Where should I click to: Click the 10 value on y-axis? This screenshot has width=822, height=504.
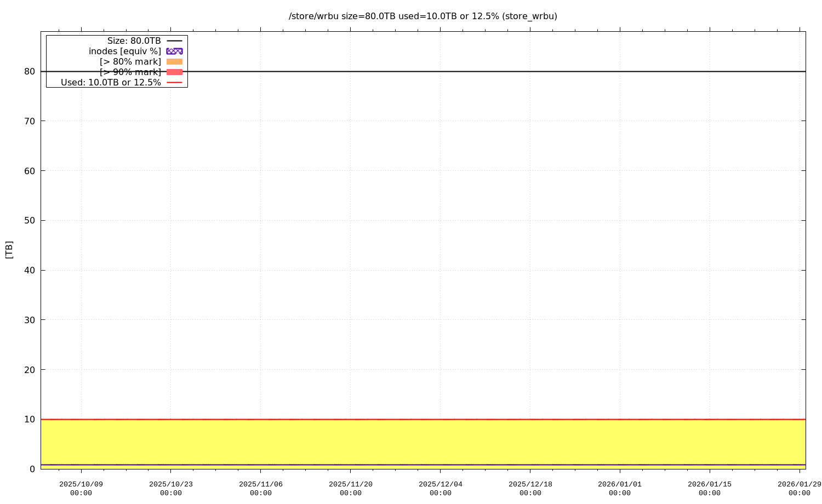(x=30, y=419)
